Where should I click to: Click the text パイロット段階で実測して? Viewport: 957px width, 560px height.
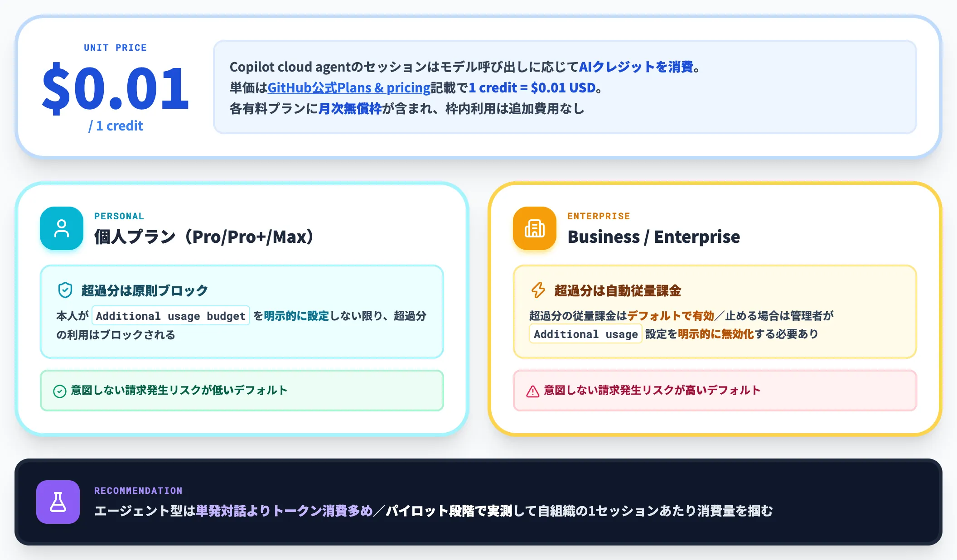(461, 511)
